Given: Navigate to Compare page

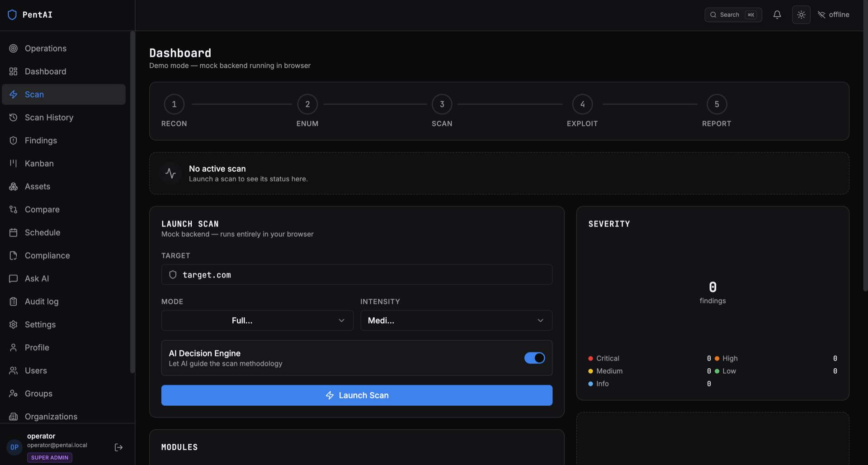Looking at the screenshot, I should tap(42, 210).
